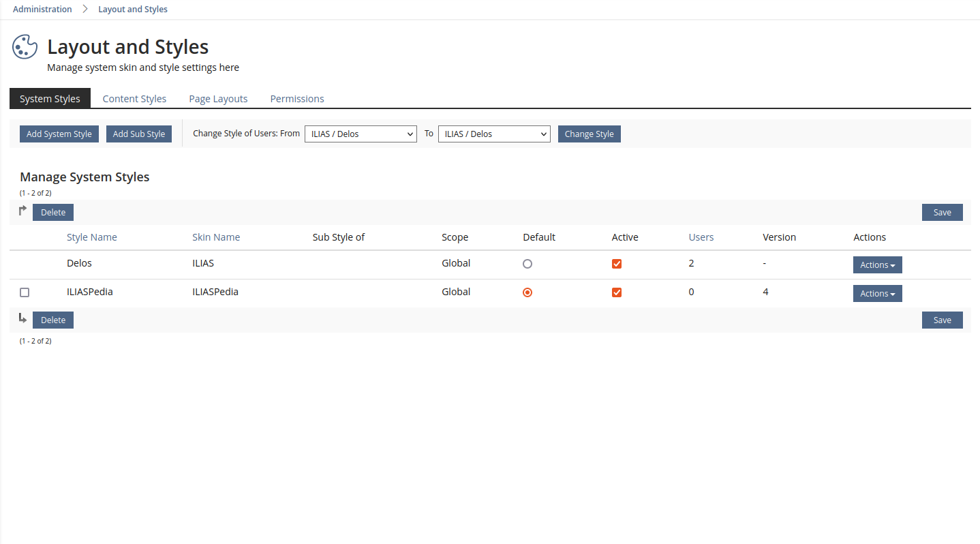Click the ILIASPedia style name cell
Screen dimensions: 980x544
click(90, 291)
